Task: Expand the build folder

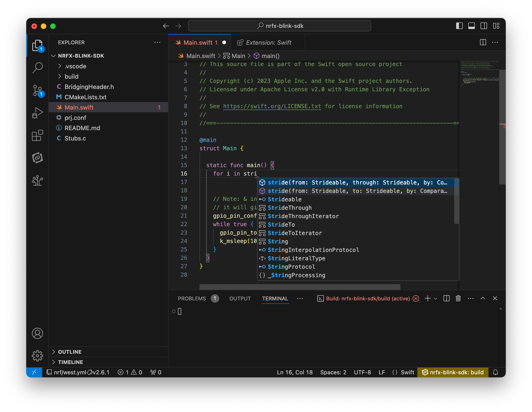Action: coord(108,77)
